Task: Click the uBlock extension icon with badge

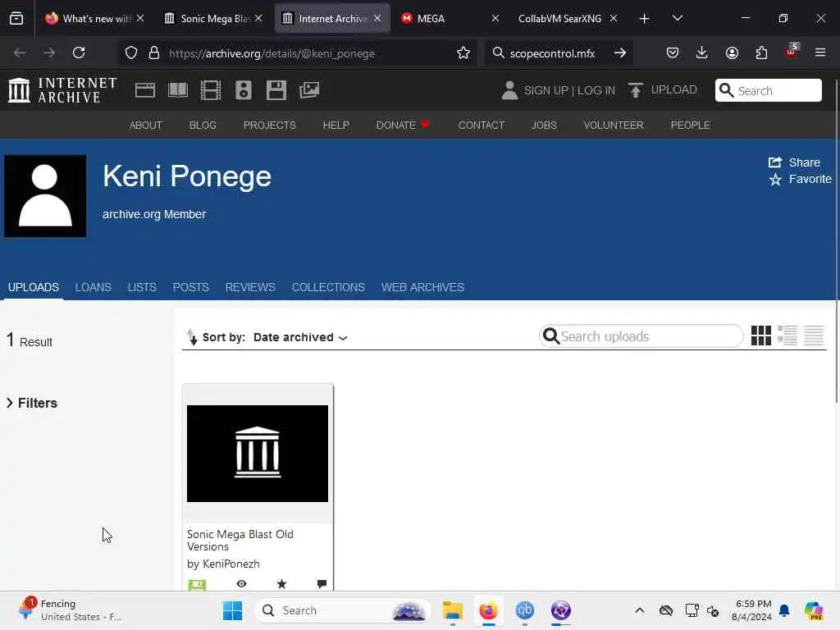Action: (x=792, y=52)
